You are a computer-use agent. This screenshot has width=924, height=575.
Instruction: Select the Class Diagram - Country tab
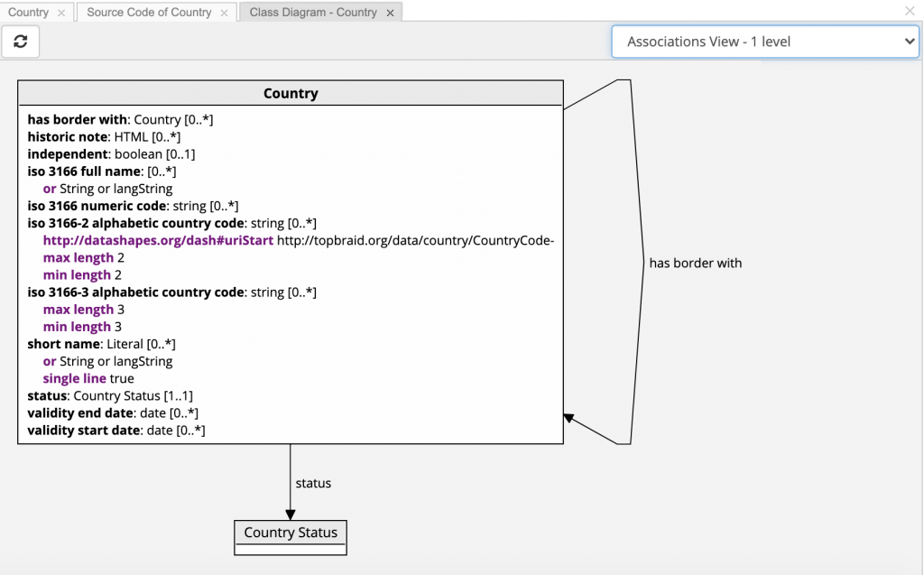313,13
